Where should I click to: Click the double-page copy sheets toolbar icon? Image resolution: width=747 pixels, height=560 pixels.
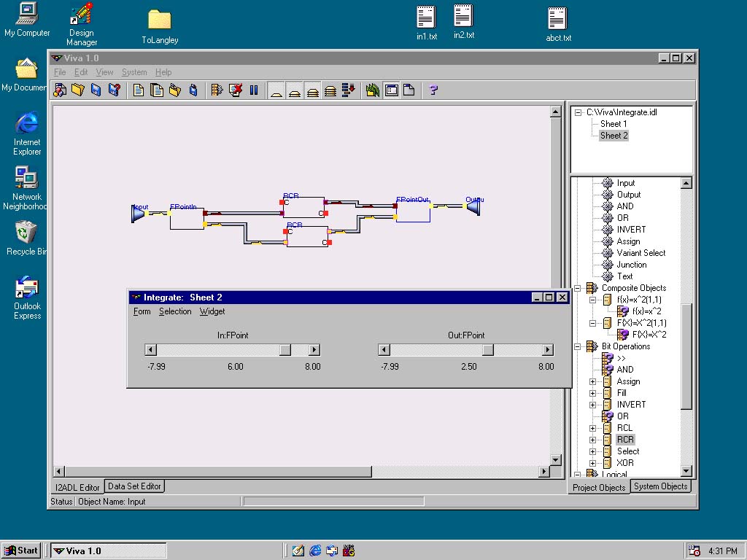click(x=156, y=90)
